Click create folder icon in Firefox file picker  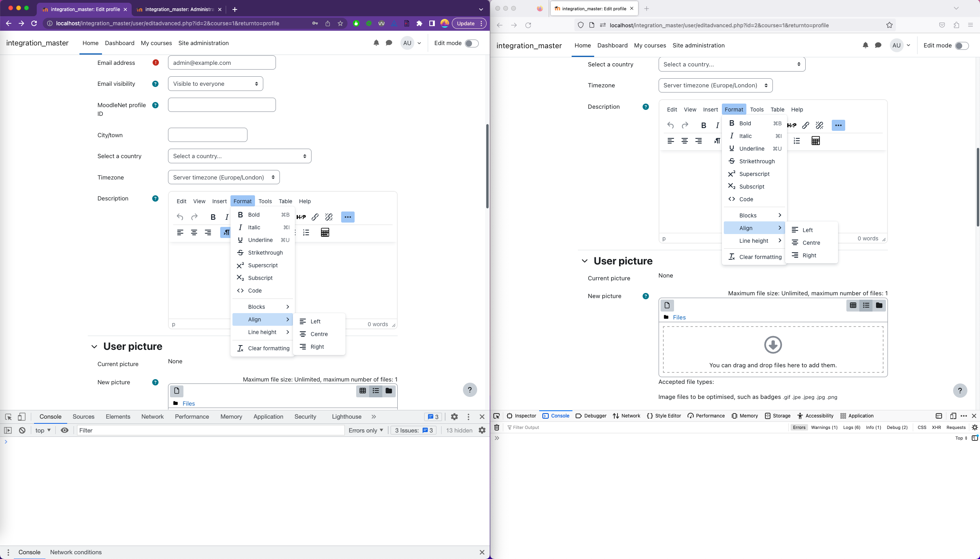pos(879,305)
